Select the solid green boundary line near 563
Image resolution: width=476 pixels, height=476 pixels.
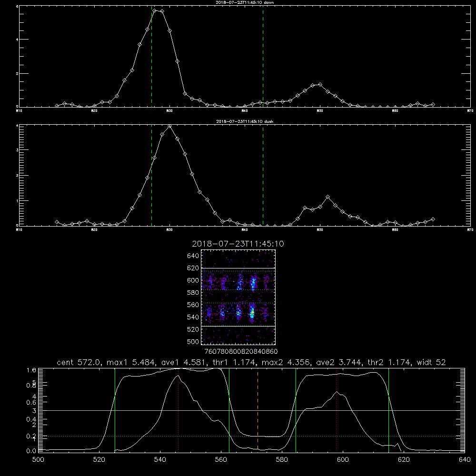(229, 410)
